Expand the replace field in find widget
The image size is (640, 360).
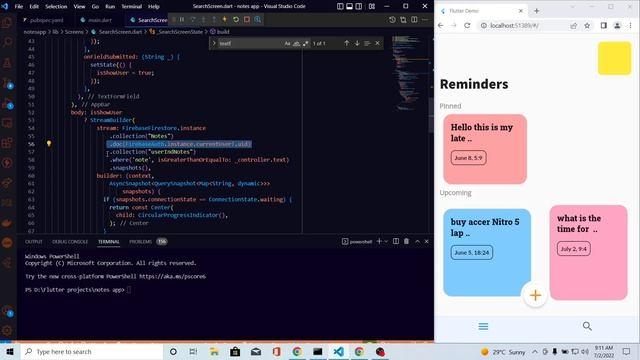click(214, 43)
